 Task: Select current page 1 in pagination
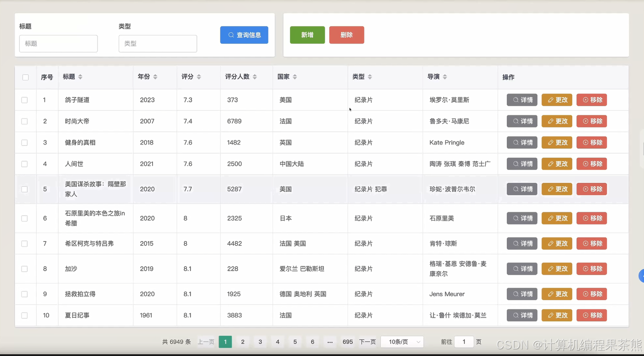pos(225,342)
